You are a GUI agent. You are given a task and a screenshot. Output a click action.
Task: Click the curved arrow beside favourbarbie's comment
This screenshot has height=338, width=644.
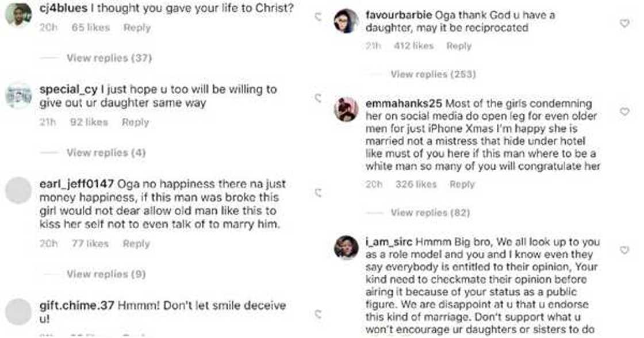click(x=317, y=17)
